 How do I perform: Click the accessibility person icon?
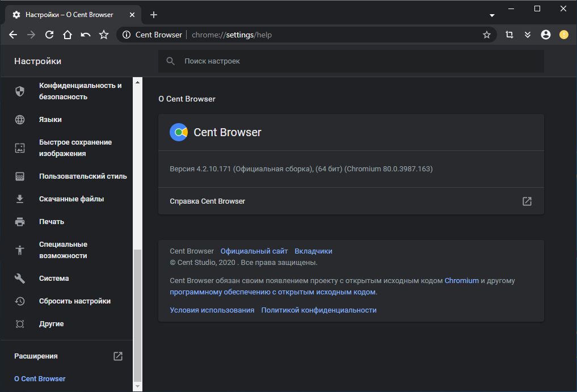20,250
